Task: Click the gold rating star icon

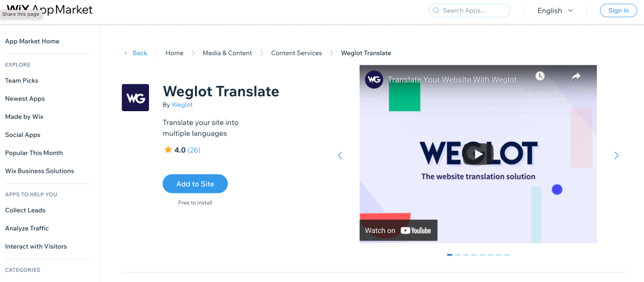Action: 168,150
